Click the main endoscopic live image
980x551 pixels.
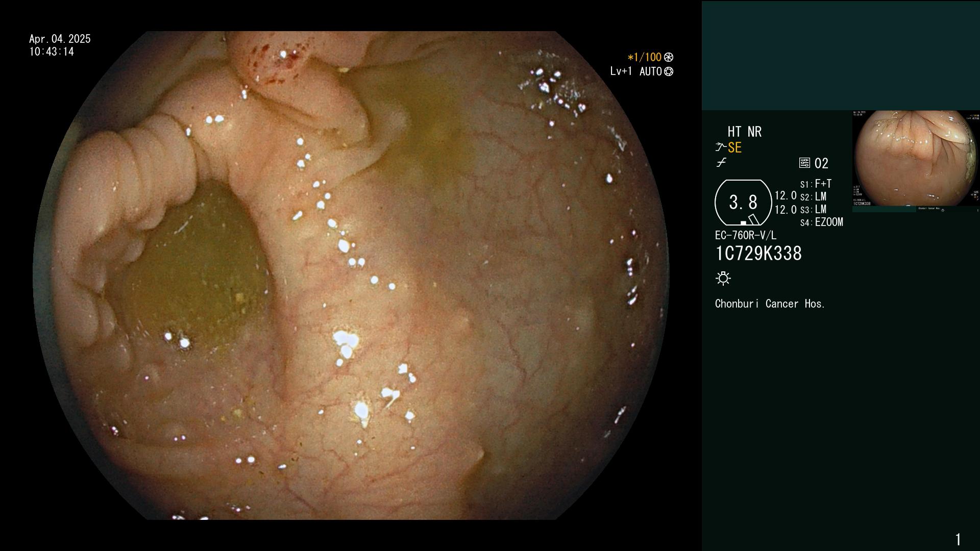click(x=351, y=275)
